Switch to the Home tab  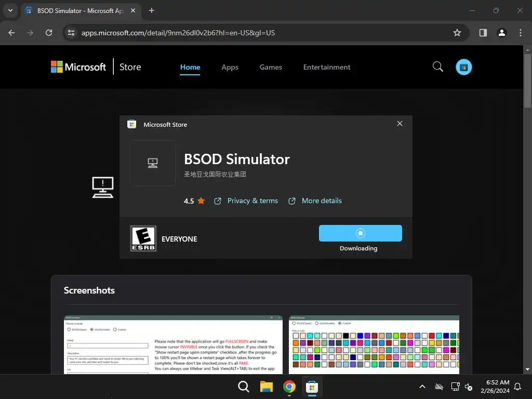point(190,67)
